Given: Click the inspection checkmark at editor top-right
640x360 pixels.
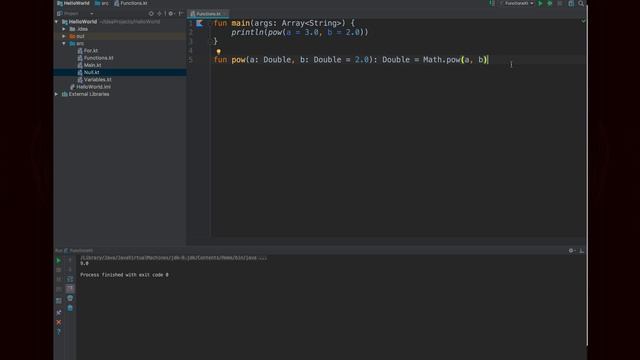Looking at the screenshot, I should (x=583, y=21).
